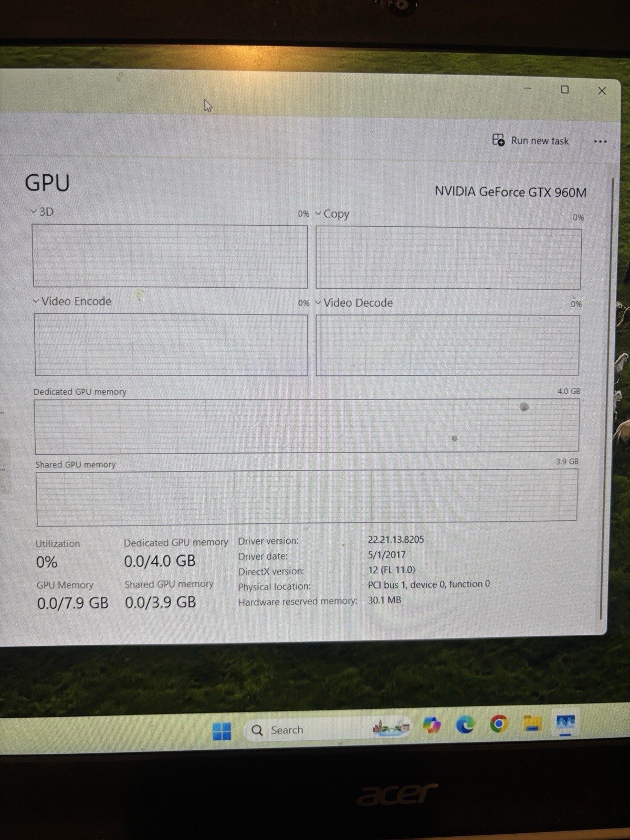Click DirectX version value 12 (FL 11.0)
This screenshot has height=840, width=630.
pyautogui.click(x=391, y=570)
